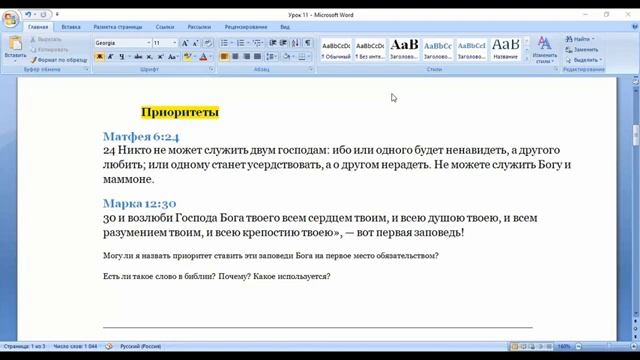Toggle Subscript (x₂) formatting
640x360 pixels.
coord(149,57)
